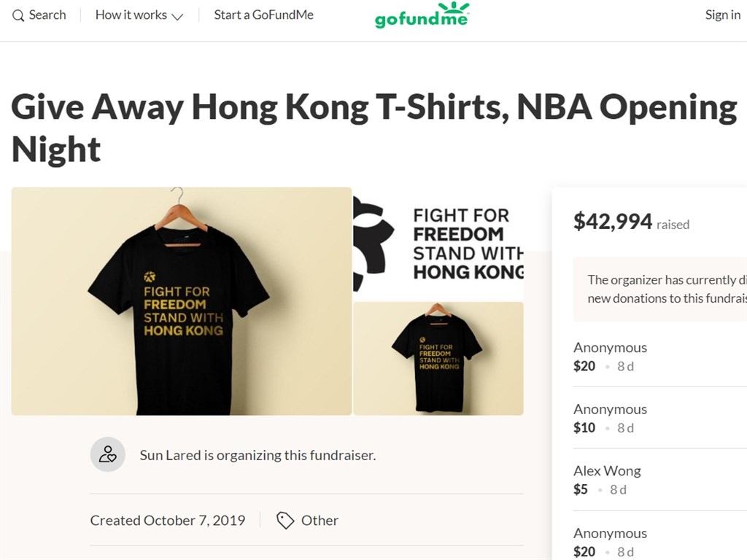The width and height of the screenshot is (747, 560).
Task: Click the Anonymous $10 donation entry
Action: (610, 419)
